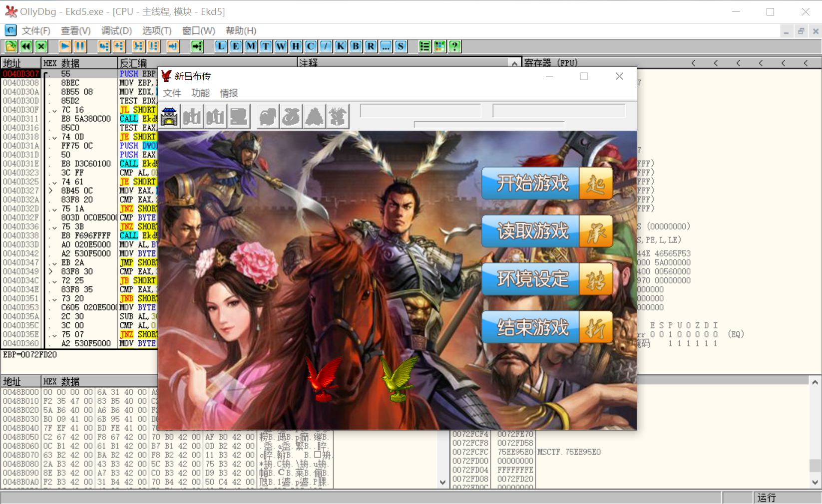Open OllyDbg 调试(D) menu
822x504 pixels.
coord(116,31)
